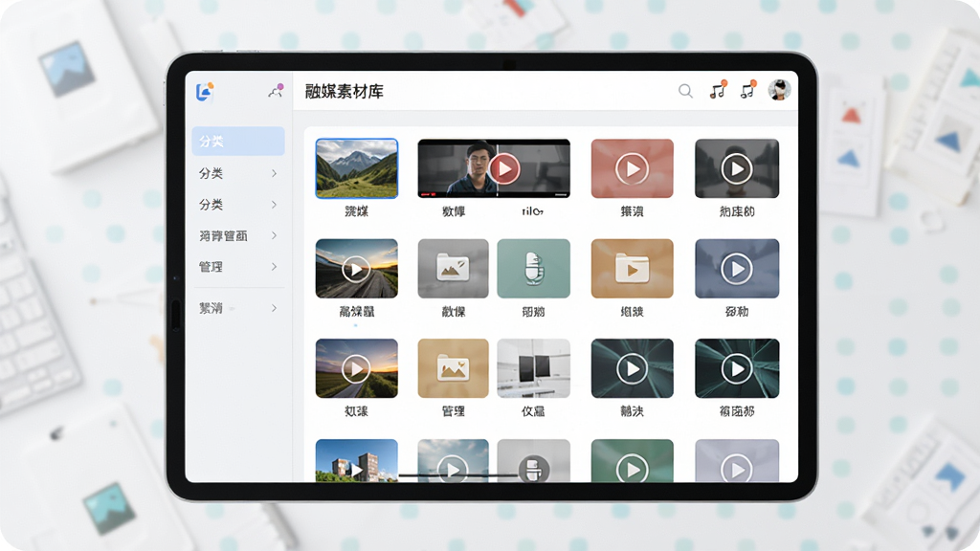Open search with the magnifier icon

(x=685, y=91)
